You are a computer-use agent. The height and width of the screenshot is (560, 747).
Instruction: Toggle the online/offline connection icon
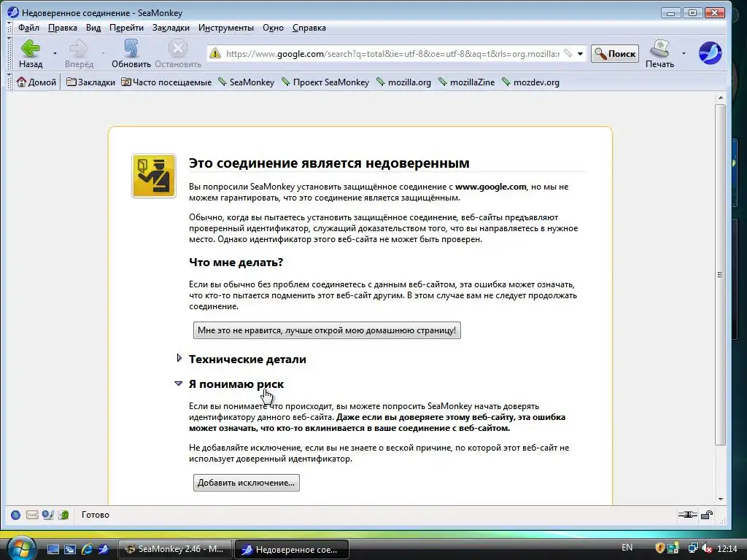pos(687,514)
